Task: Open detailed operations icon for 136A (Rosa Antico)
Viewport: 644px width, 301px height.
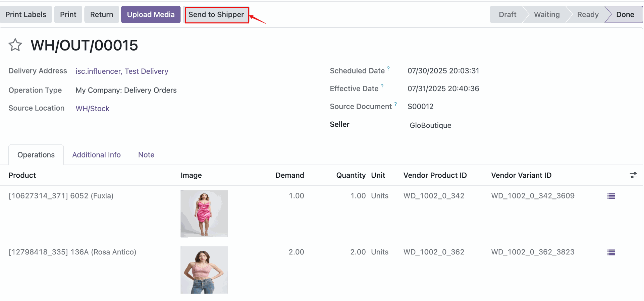Action: [611, 253]
